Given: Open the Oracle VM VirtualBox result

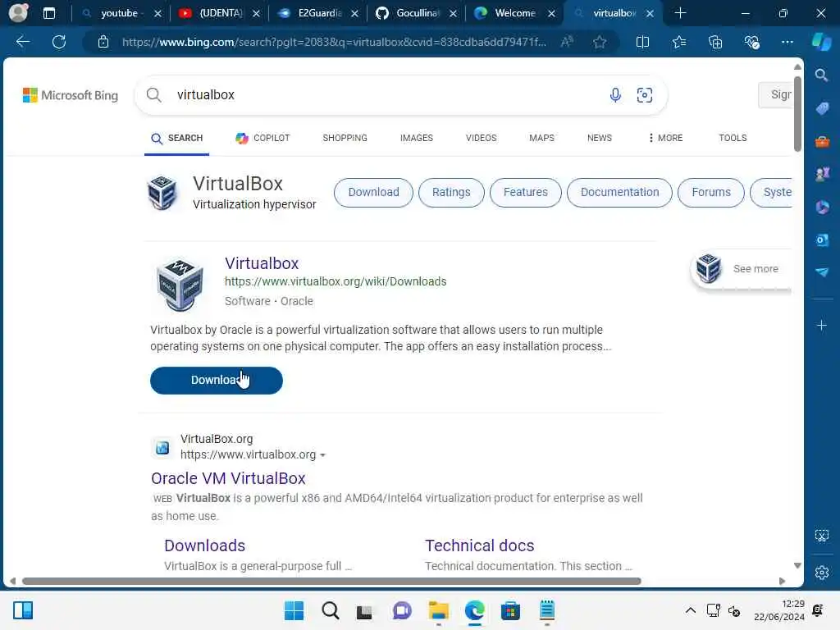Looking at the screenshot, I should click(x=228, y=478).
